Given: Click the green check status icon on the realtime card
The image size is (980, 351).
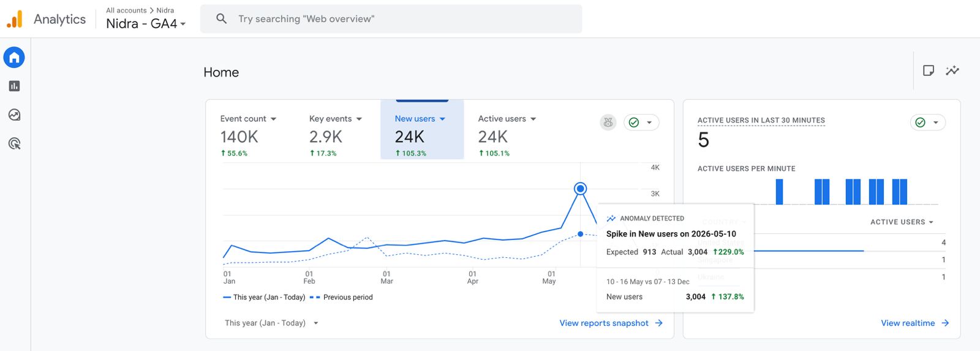Looking at the screenshot, I should pyautogui.click(x=920, y=123).
